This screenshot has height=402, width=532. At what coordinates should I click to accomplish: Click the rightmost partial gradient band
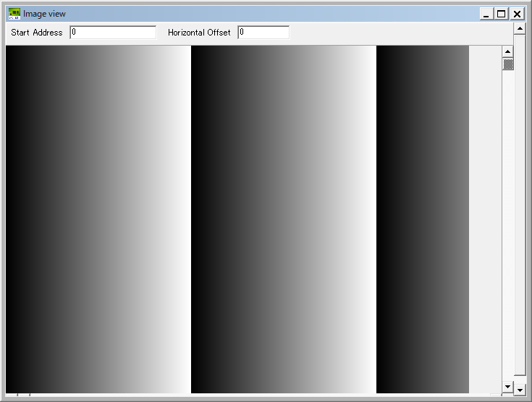coord(423,219)
